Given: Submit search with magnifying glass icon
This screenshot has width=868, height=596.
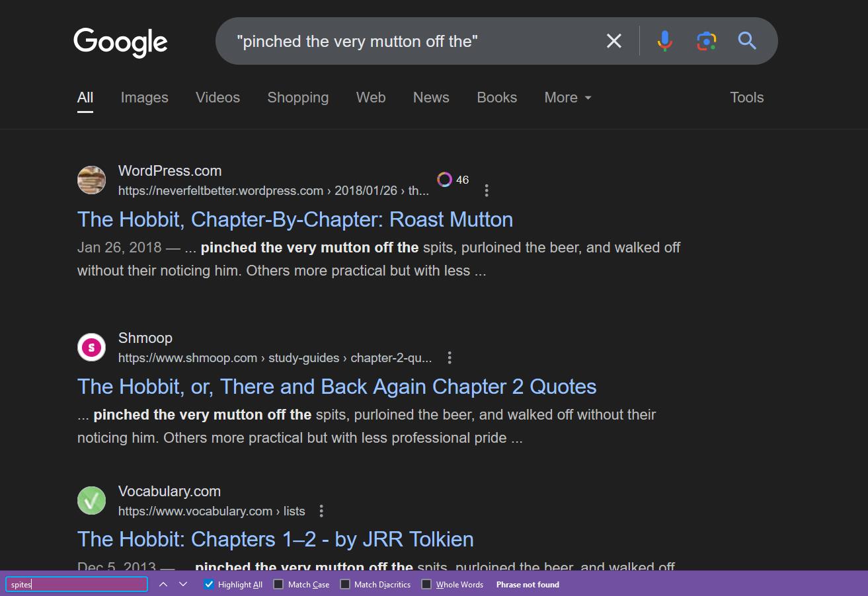Looking at the screenshot, I should [747, 41].
